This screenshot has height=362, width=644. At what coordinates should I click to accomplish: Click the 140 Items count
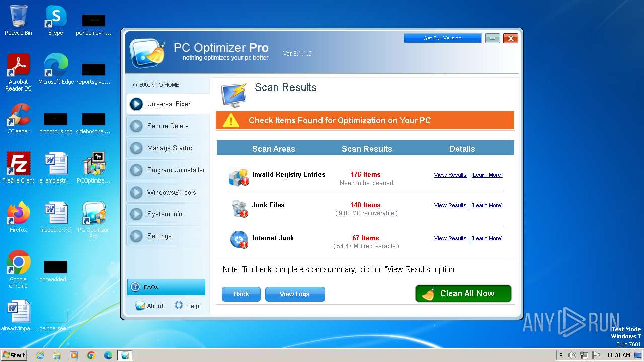[366, 205]
